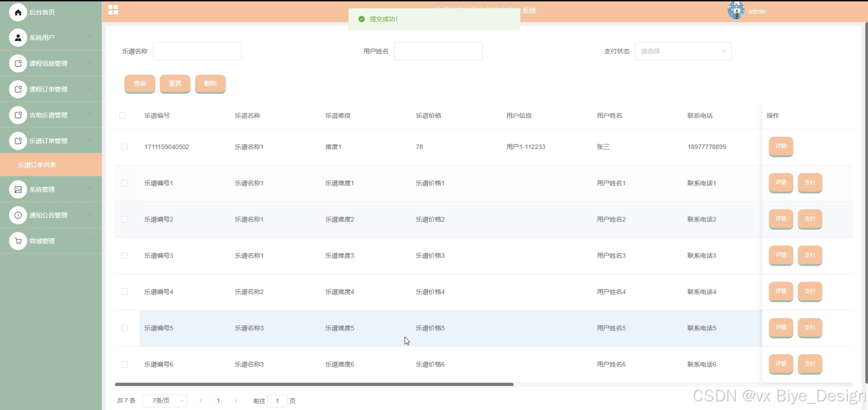This screenshot has width=868, height=410.
Task: Click the home icon beside 后台首页
Action: [x=18, y=12]
